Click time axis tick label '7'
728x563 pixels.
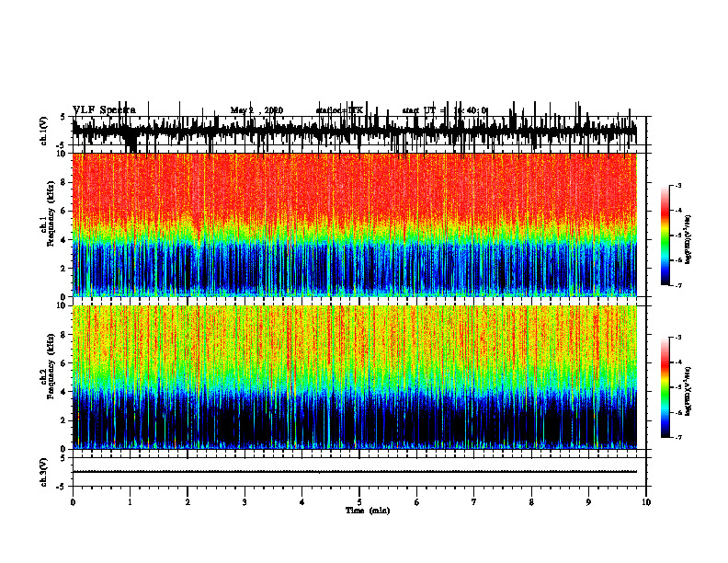(x=474, y=502)
